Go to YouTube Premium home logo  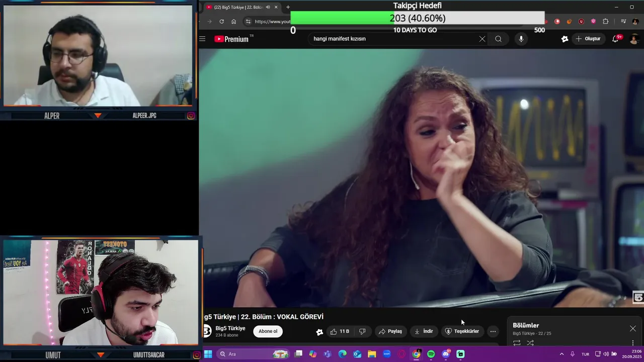tap(232, 39)
